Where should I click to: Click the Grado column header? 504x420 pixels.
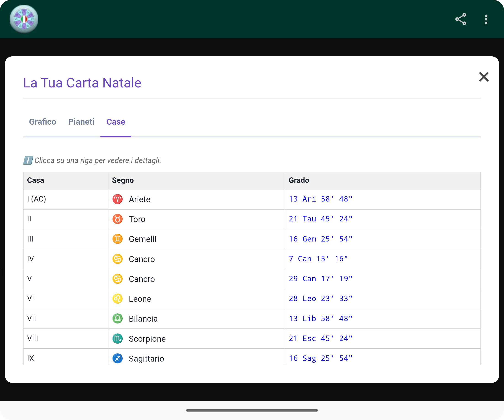tap(383, 181)
